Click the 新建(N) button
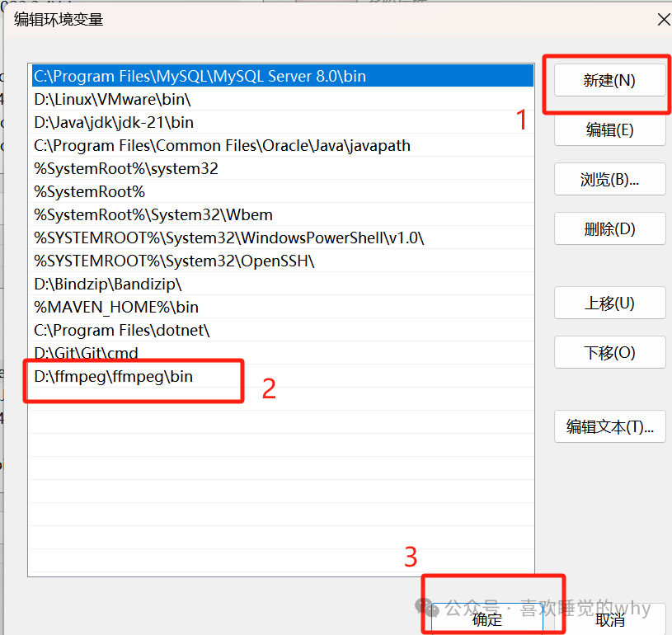This screenshot has height=635, width=672. [x=609, y=80]
